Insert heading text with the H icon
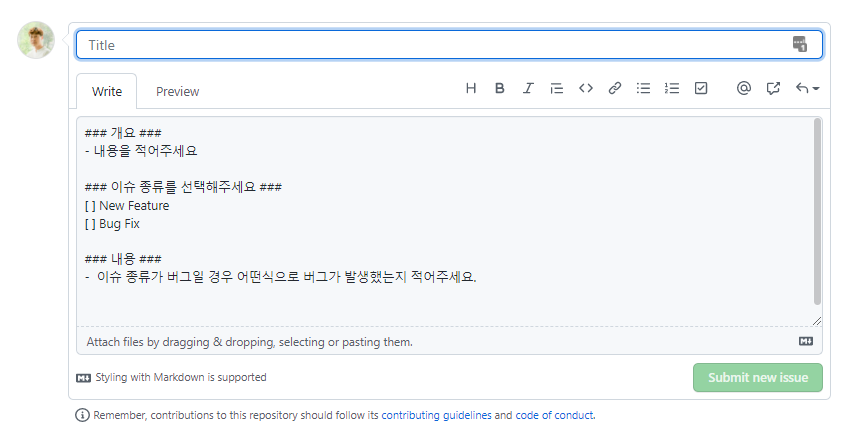This screenshot has height=443, width=851. click(471, 88)
